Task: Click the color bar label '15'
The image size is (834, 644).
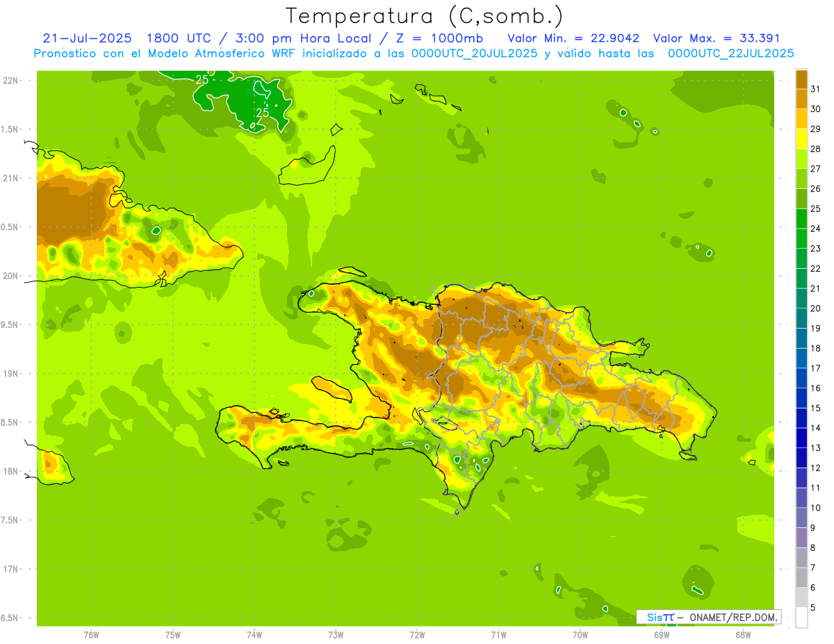Action: (x=816, y=408)
